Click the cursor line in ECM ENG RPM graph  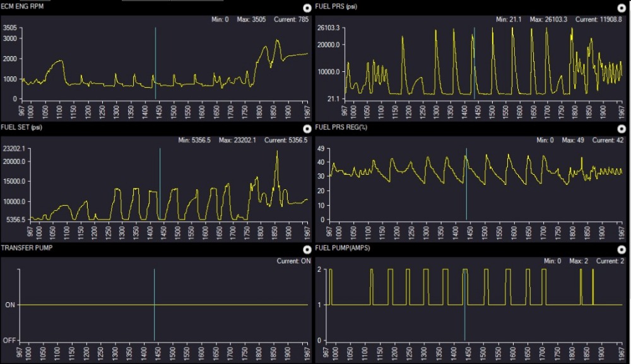(x=155, y=63)
